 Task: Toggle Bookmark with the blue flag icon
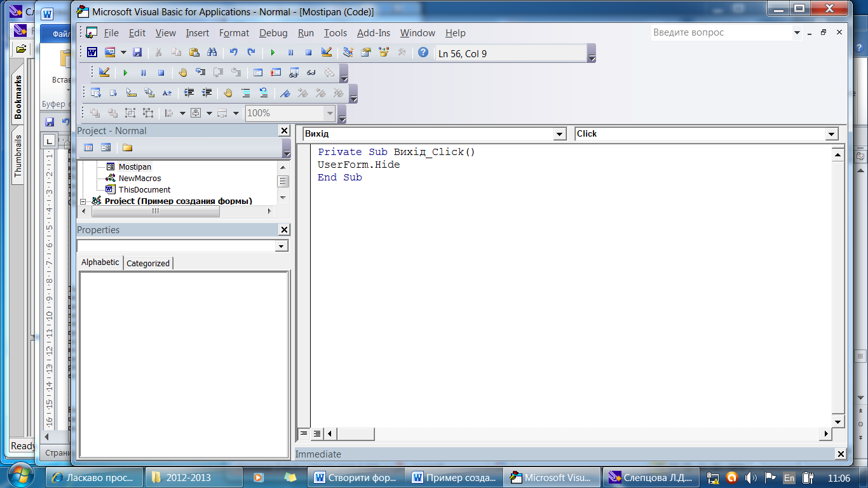285,93
